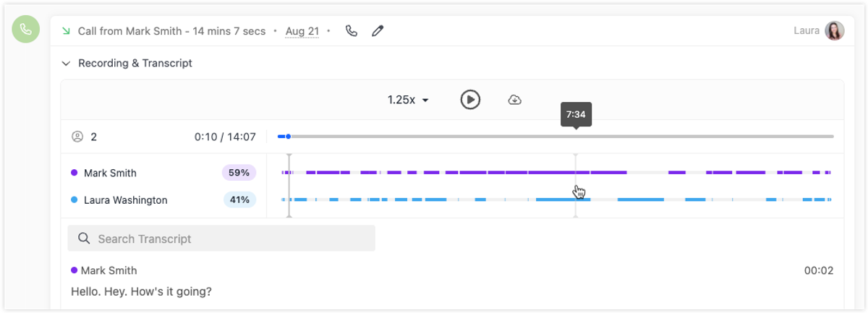Click Laura's avatar photo
Image resolution: width=868 pixels, height=313 pixels.
[835, 30]
